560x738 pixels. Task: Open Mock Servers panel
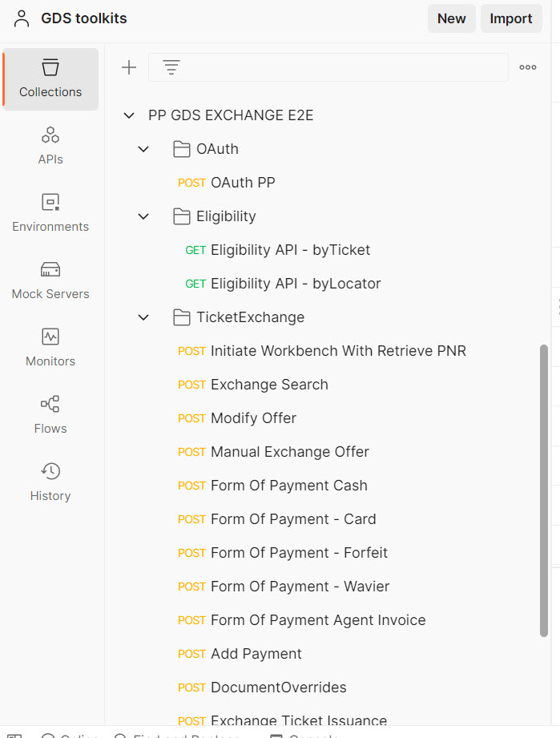[x=50, y=280]
